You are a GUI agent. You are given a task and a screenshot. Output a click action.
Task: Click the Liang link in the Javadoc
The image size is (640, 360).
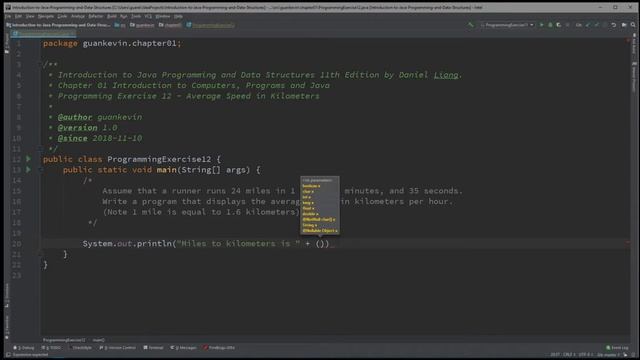(x=446, y=75)
